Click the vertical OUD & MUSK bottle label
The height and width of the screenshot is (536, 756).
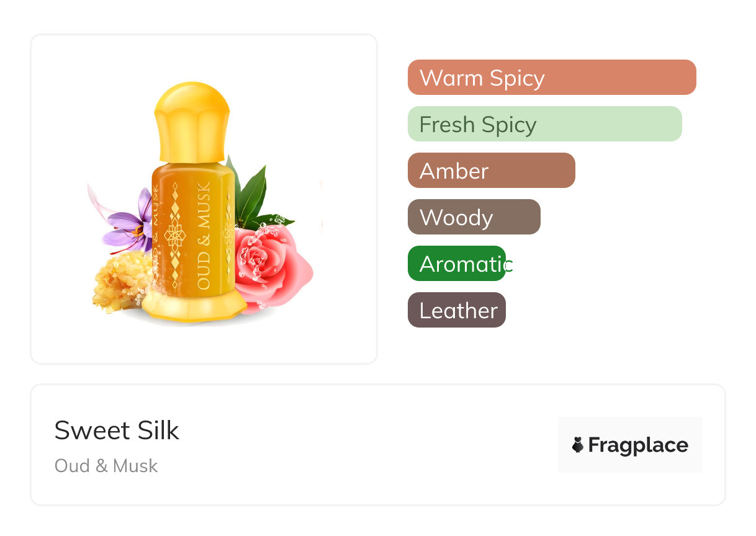click(204, 236)
